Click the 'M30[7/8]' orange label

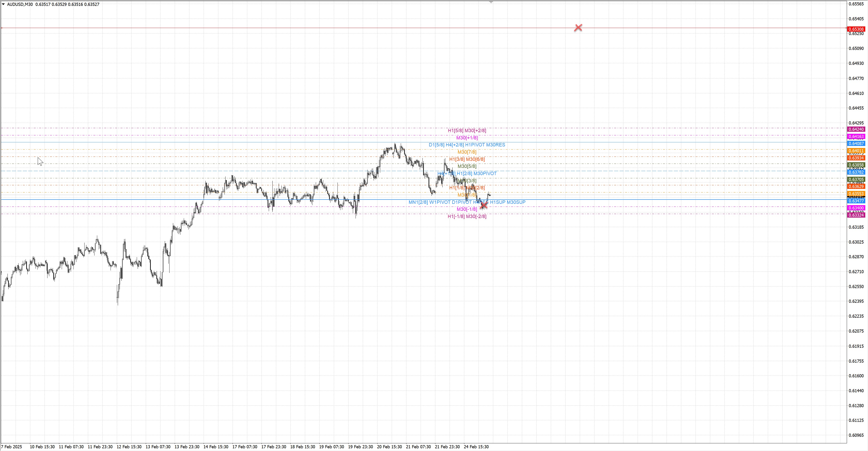click(467, 152)
